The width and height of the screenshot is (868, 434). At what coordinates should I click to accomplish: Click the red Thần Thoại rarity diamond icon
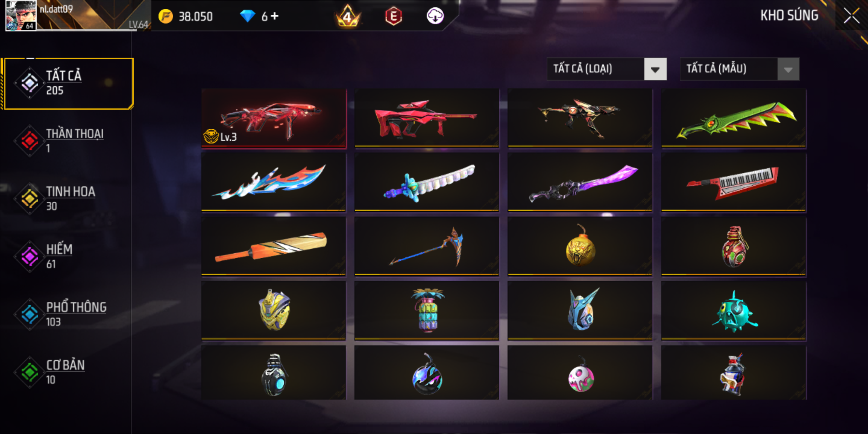pyautogui.click(x=30, y=141)
